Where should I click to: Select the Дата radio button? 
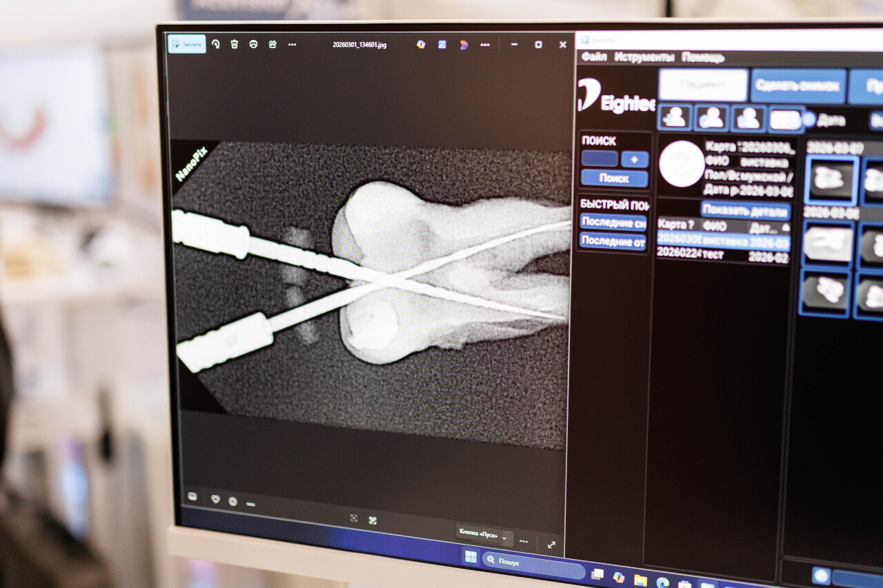[808, 119]
